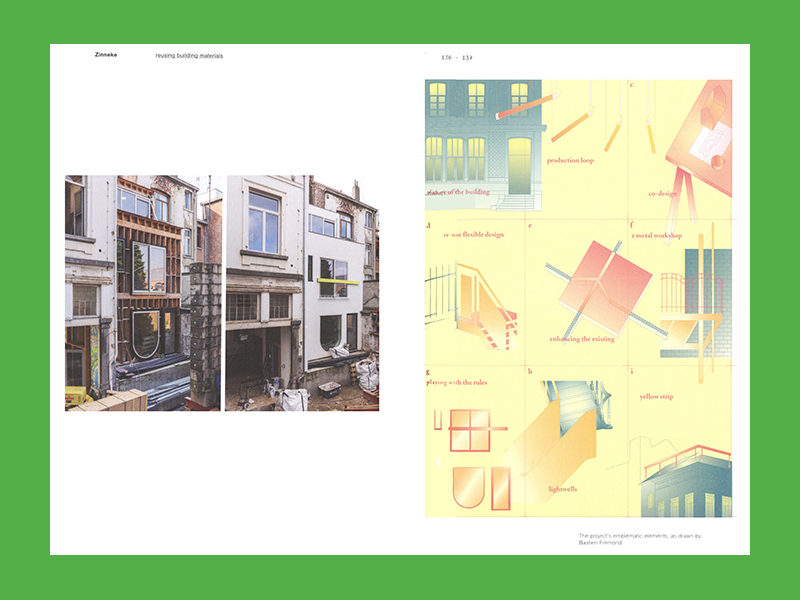The width and height of the screenshot is (800, 600).
Task: Click the page number 136 - 137
Action: (x=456, y=57)
